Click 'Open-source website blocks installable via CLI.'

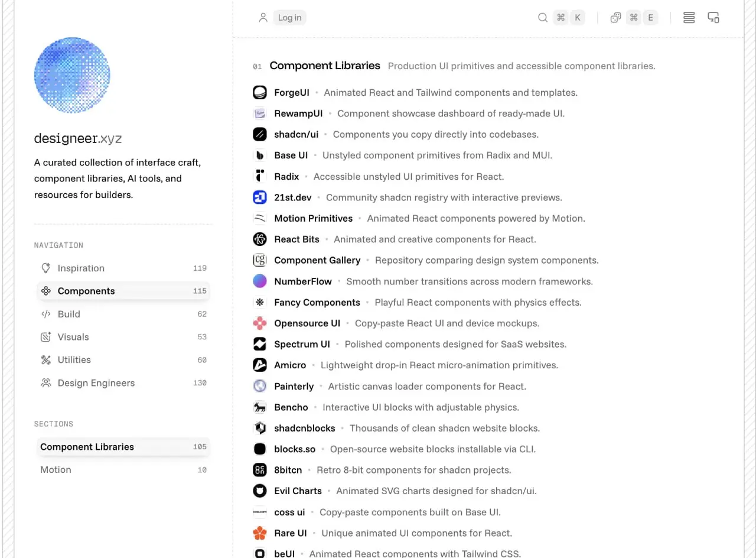coord(433,449)
